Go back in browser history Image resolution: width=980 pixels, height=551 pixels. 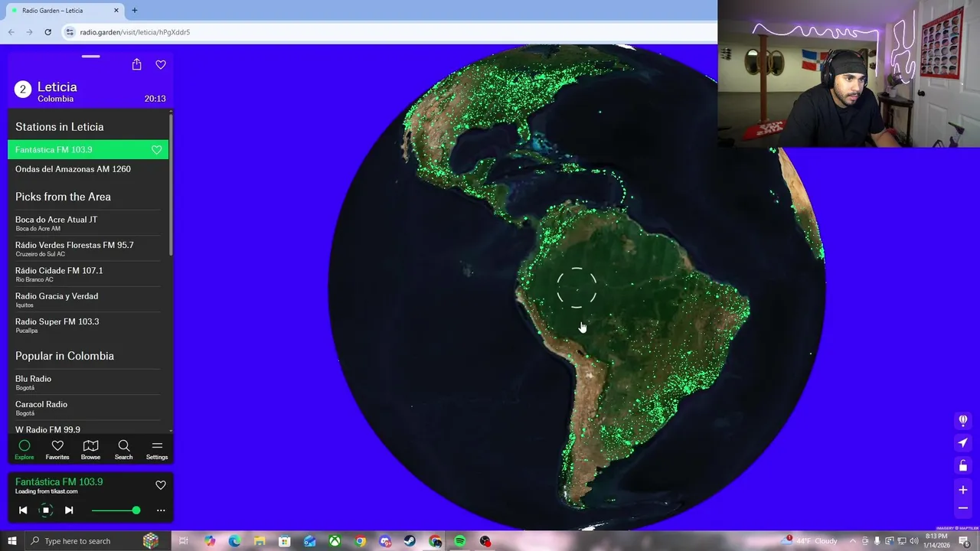[x=11, y=32]
